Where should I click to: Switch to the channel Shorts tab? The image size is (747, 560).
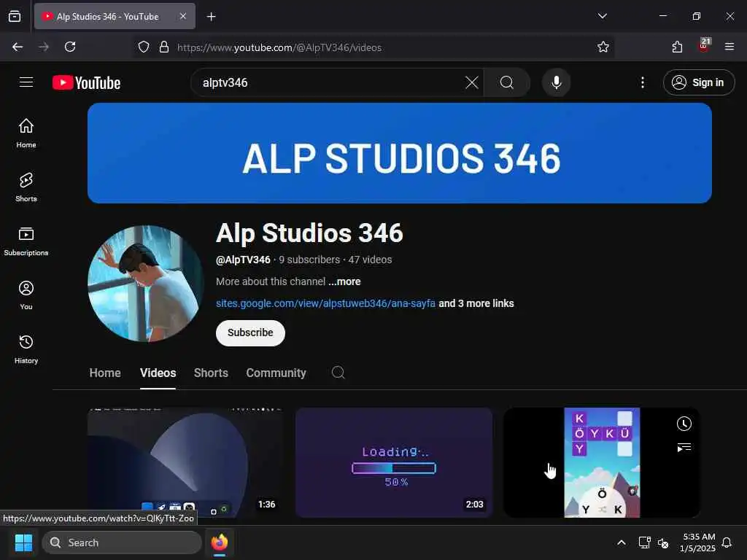pos(211,373)
